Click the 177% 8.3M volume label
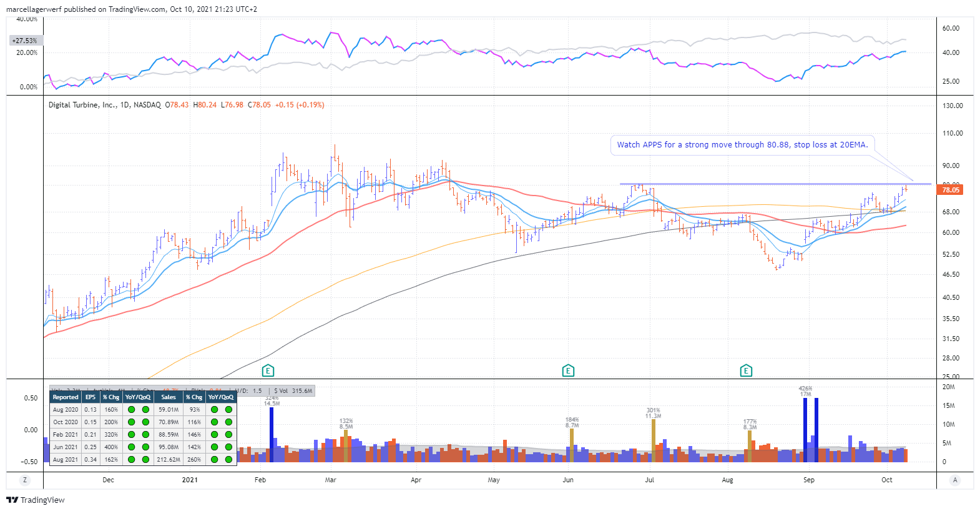This screenshot has width=980, height=511. click(x=750, y=424)
